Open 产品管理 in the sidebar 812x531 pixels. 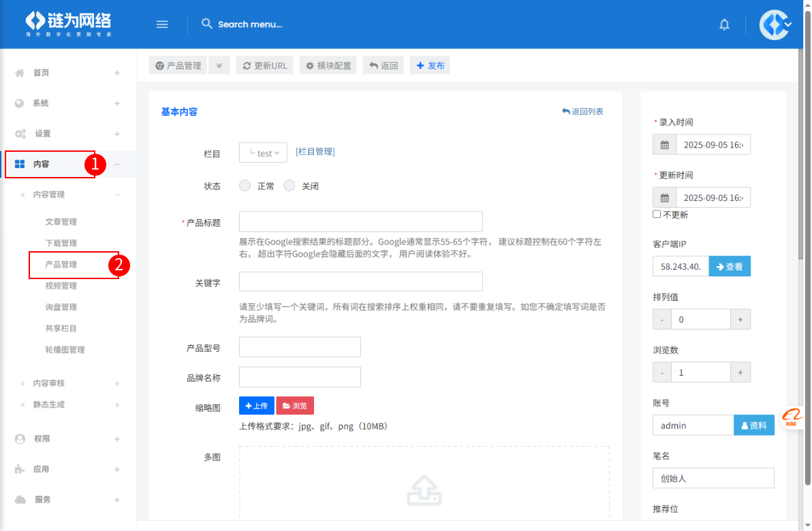61,264
